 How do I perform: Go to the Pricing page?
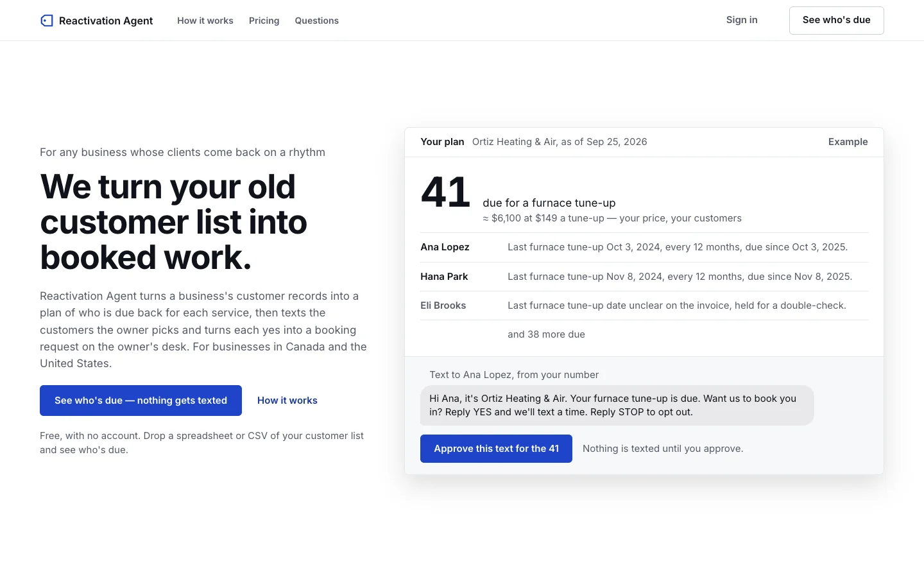[x=264, y=21]
